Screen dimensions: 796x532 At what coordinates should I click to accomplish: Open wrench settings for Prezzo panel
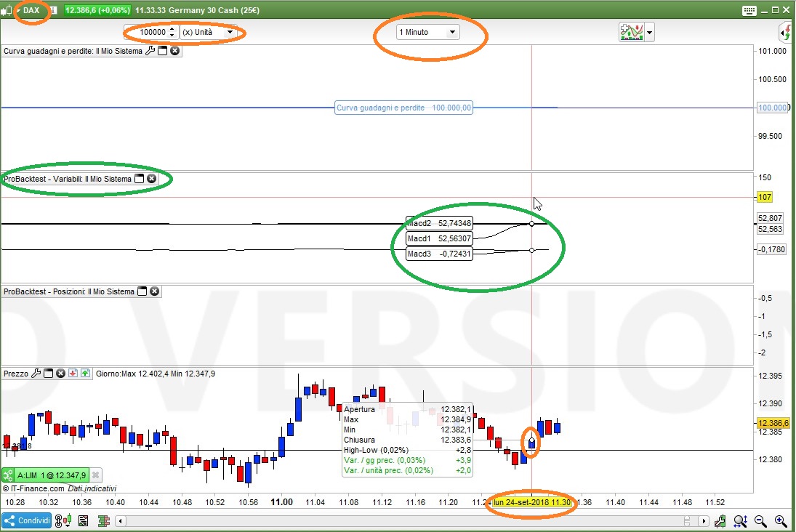36,374
